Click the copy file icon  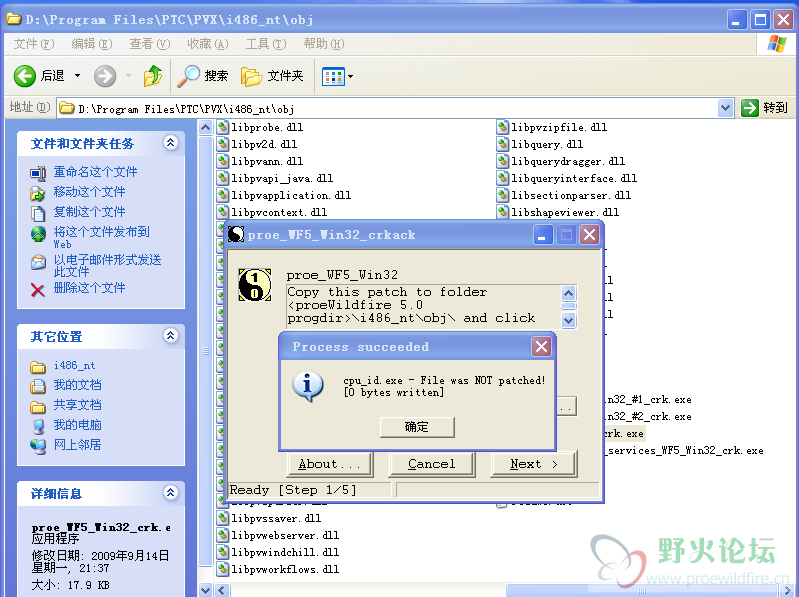tap(38, 213)
